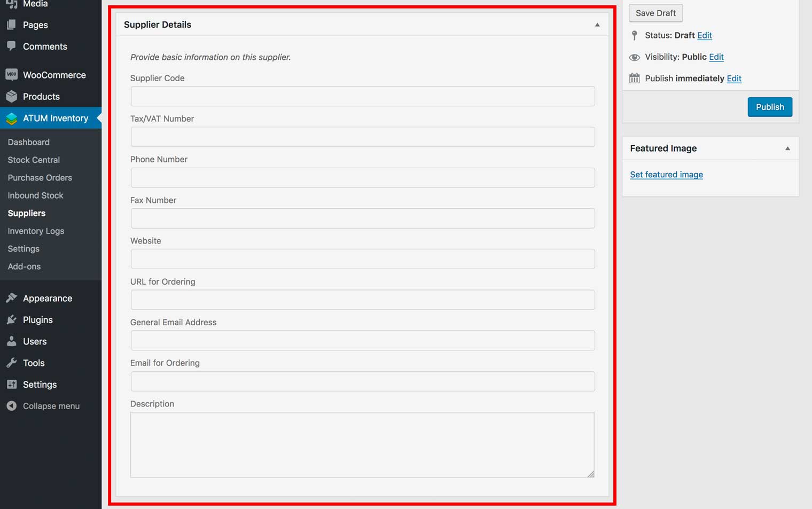The image size is (812, 509).
Task: Click the Tools wrench icon
Action: click(x=11, y=363)
